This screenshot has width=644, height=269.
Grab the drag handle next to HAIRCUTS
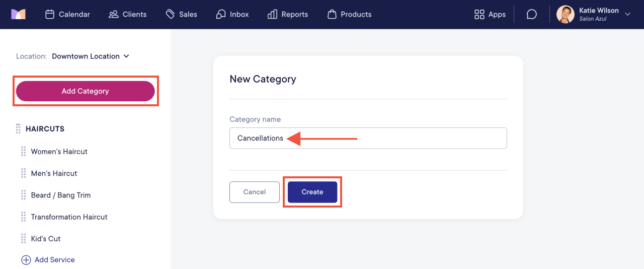tap(19, 129)
